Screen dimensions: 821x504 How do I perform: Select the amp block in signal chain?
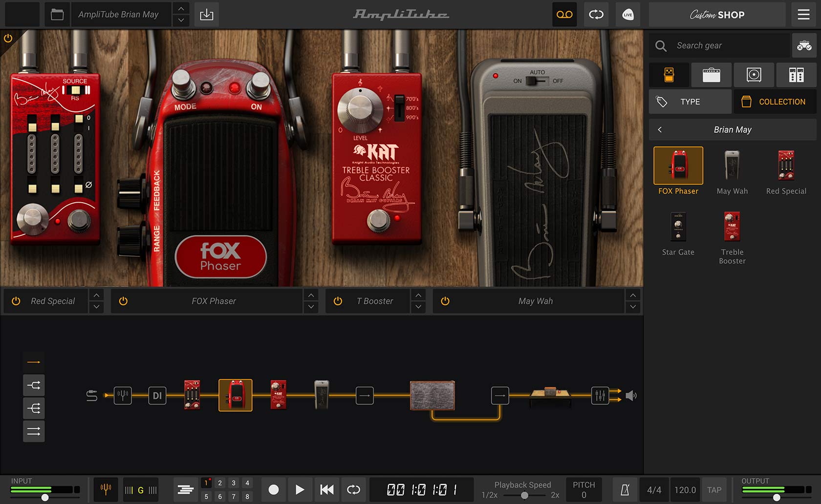[x=432, y=395]
